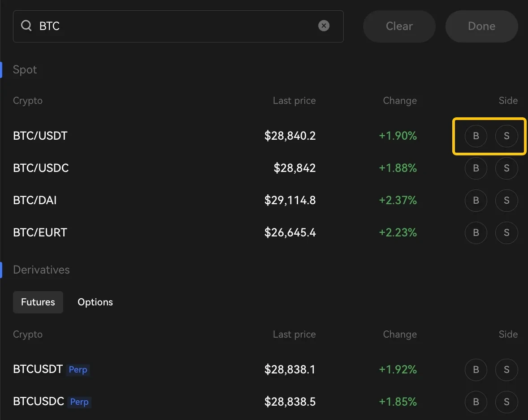The height and width of the screenshot is (420, 528).
Task: Select the BTCUSDC perpetual contract name
Action: [x=39, y=402]
